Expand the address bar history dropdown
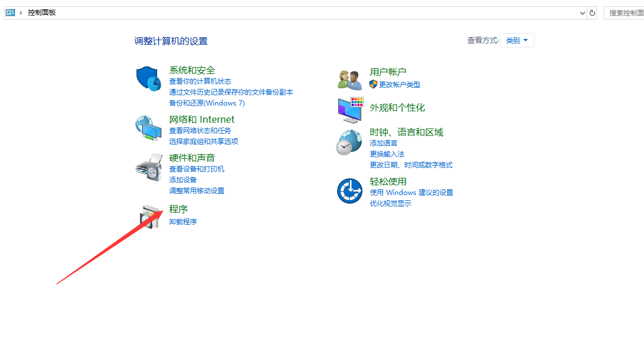644x347 pixels. tap(583, 12)
